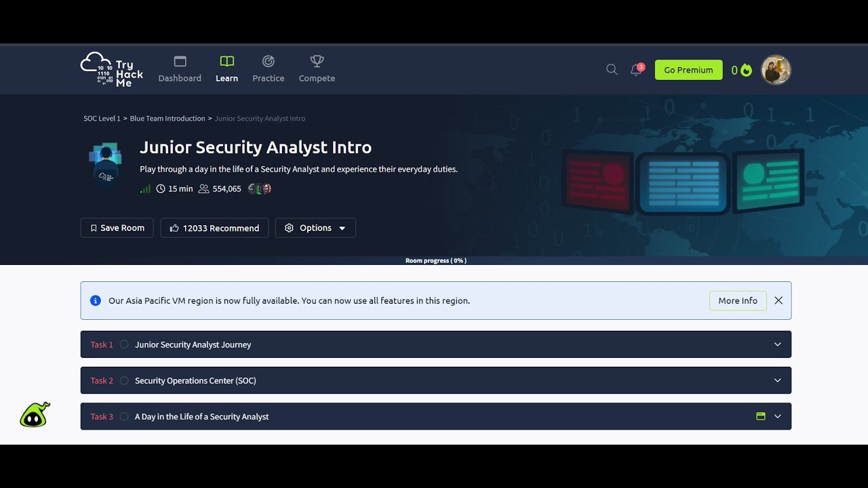Screen dimensions: 868x488
Task: Open the TryHackMe logo home link
Action: [x=112, y=70]
